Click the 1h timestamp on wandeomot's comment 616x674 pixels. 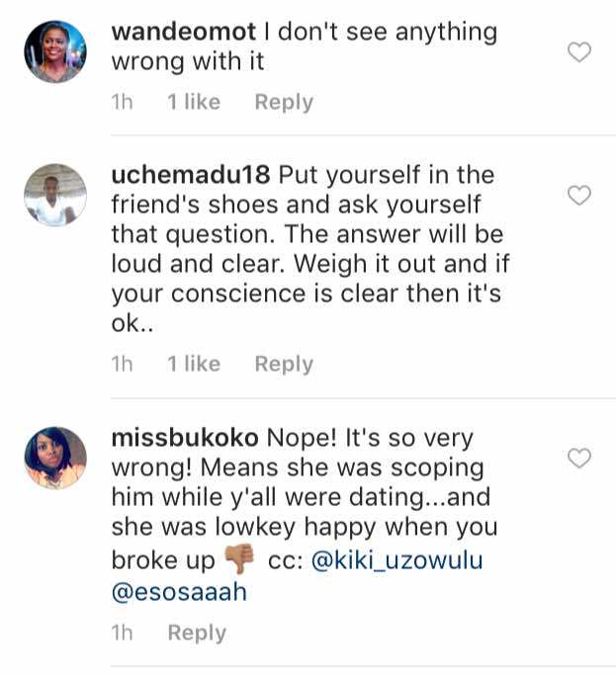coord(123,102)
